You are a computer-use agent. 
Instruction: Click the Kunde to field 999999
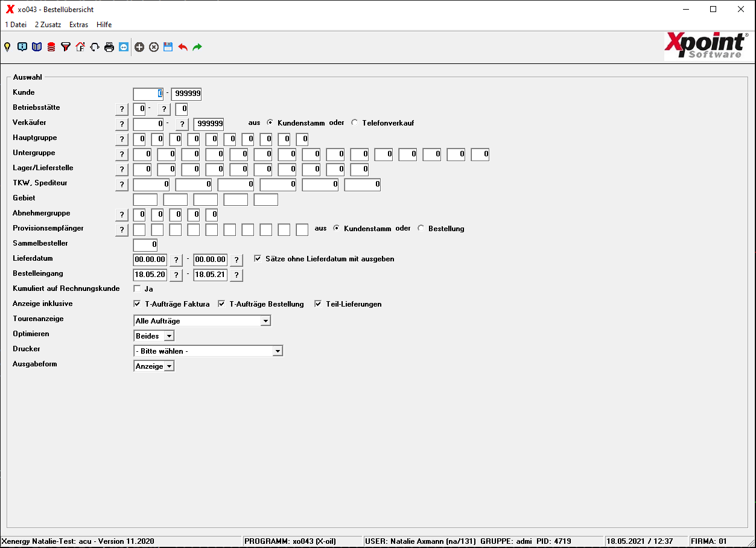pyautogui.click(x=186, y=94)
